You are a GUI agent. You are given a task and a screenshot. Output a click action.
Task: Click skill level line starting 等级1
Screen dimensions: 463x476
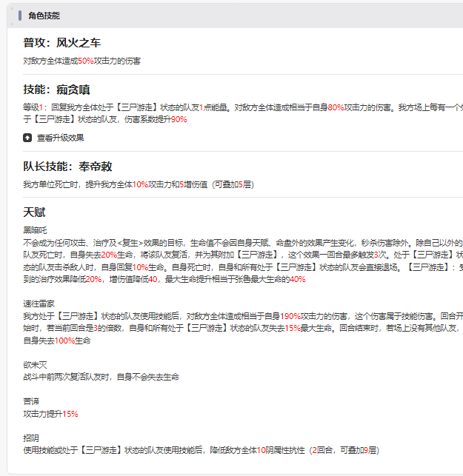[243, 113]
